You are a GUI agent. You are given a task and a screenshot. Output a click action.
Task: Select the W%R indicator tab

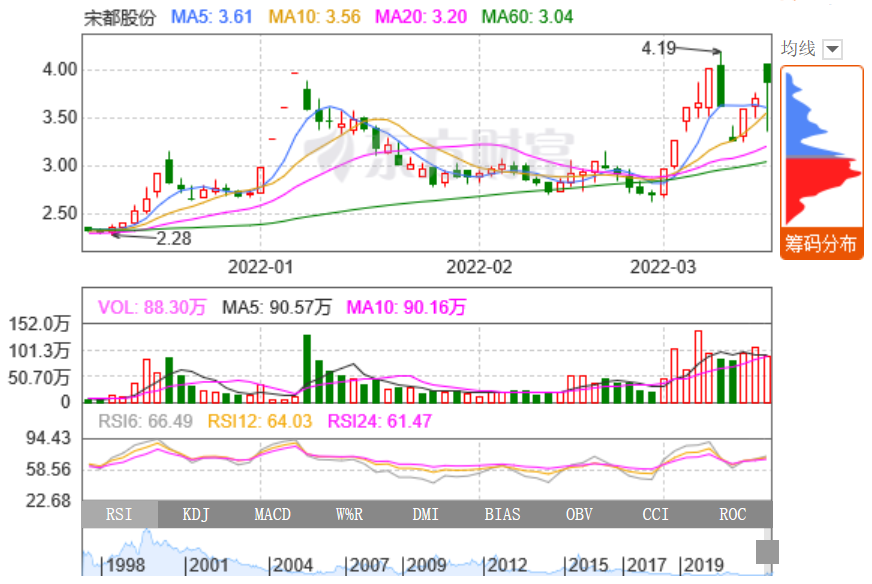349,514
